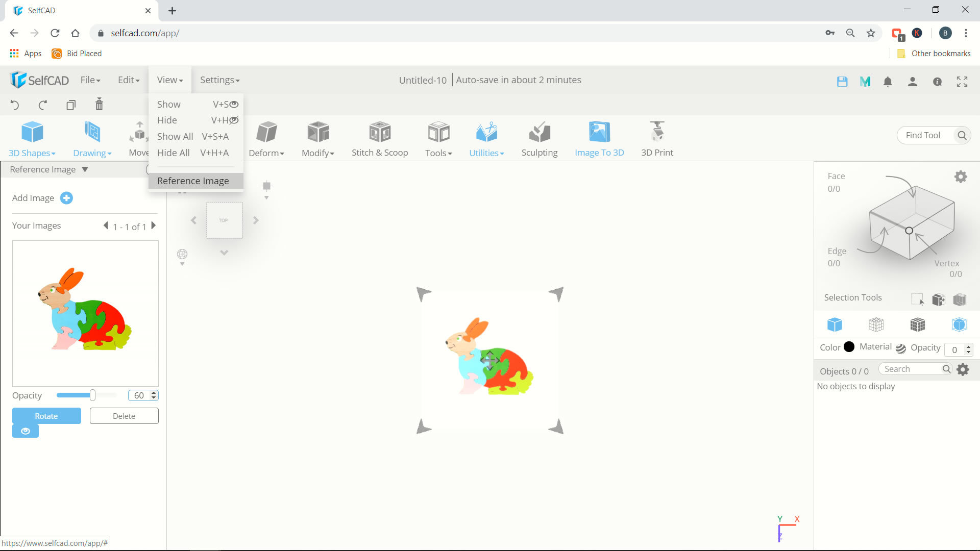Select Reference Image menu entry

(x=196, y=181)
